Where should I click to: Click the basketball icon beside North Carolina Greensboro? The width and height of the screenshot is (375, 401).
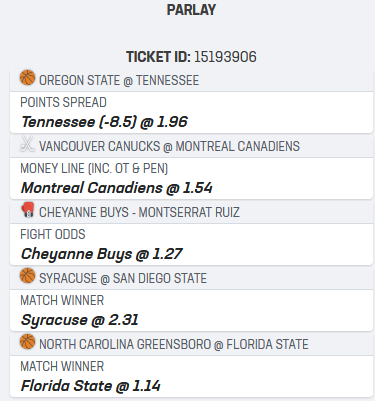27,342
